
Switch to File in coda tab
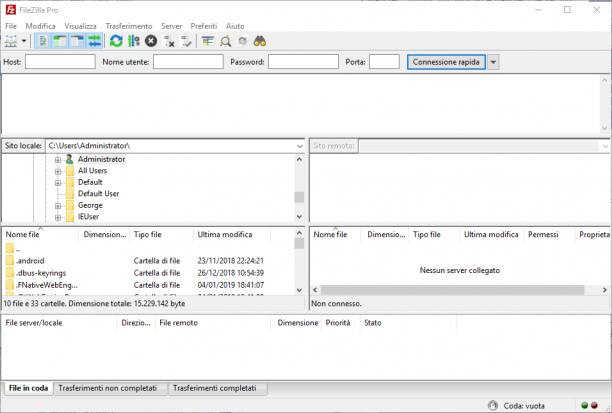pyautogui.click(x=28, y=388)
